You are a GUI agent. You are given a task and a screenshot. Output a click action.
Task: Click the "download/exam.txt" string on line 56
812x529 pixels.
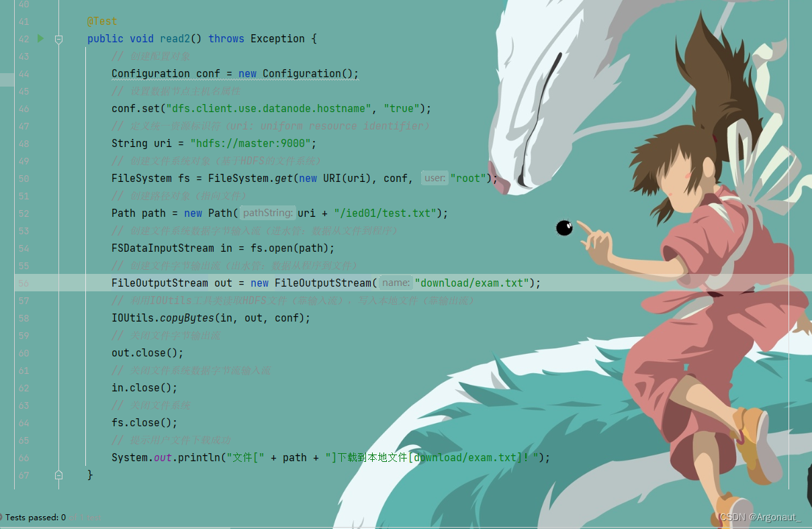click(473, 283)
